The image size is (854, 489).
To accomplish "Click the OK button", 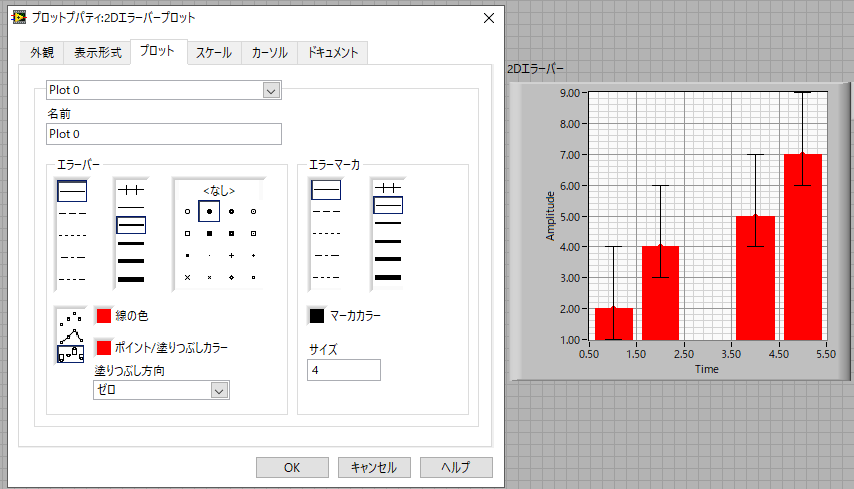I will tap(292, 467).
